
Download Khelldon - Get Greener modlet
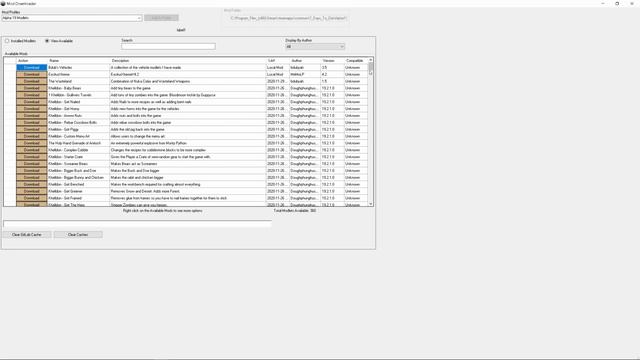32,191
